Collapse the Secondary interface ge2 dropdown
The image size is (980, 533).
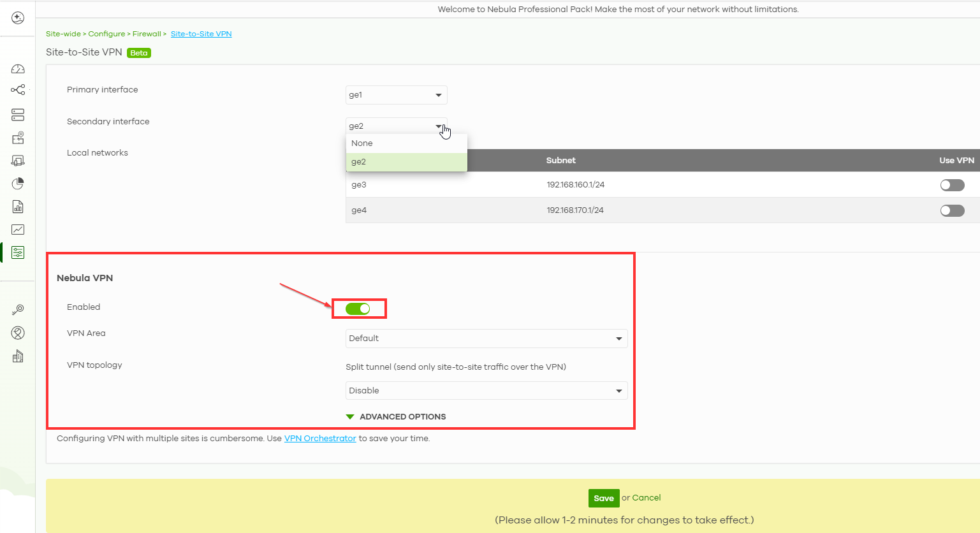pos(397,126)
